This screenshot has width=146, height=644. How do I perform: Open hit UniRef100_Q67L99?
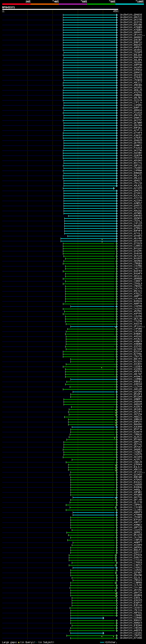[x=131, y=319]
